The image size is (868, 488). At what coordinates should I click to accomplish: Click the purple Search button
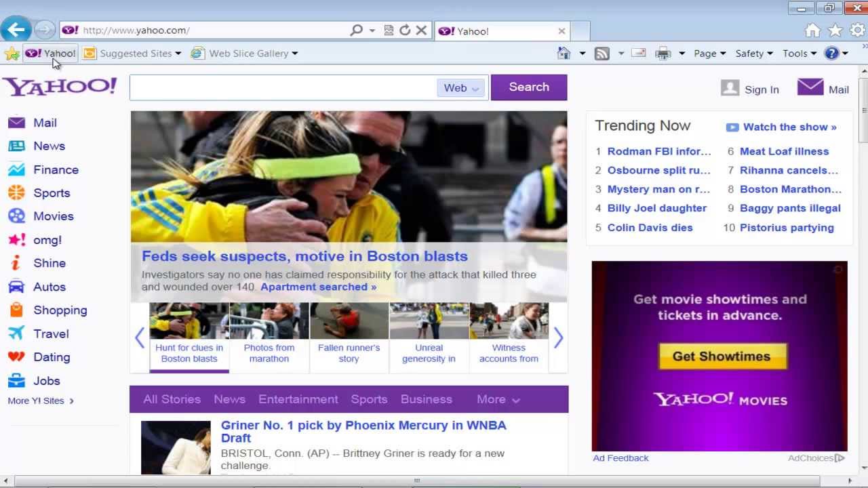pos(529,87)
